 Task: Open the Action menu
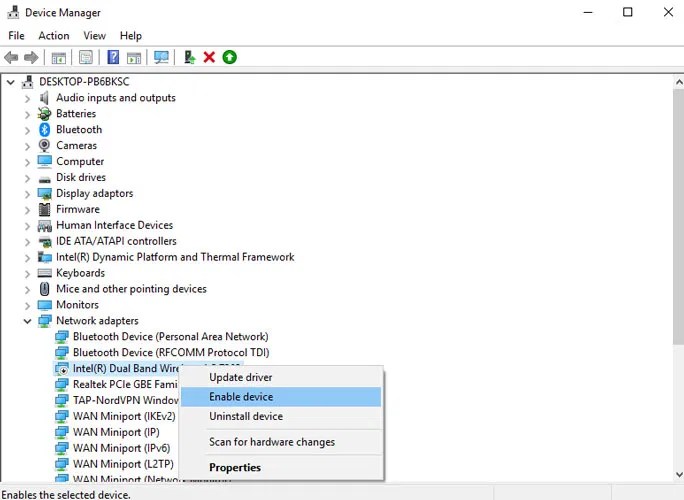(54, 35)
